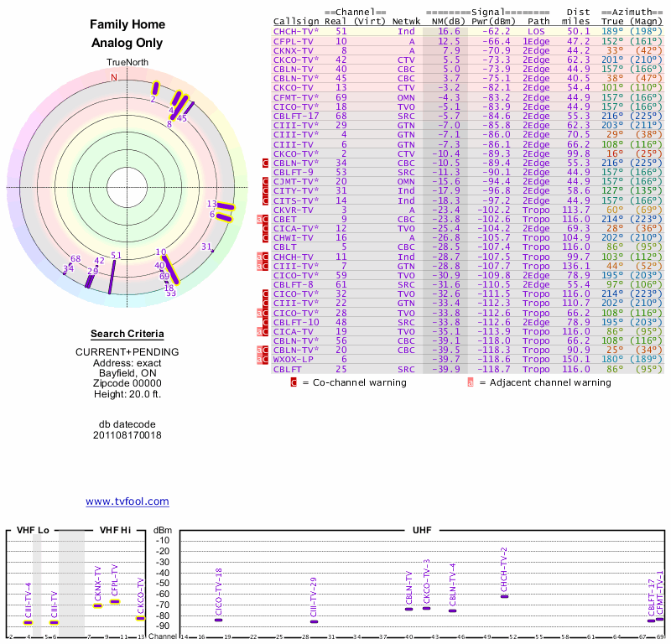Click the Search Criteria heading
This screenshot has width=671, height=644.
tap(127, 334)
